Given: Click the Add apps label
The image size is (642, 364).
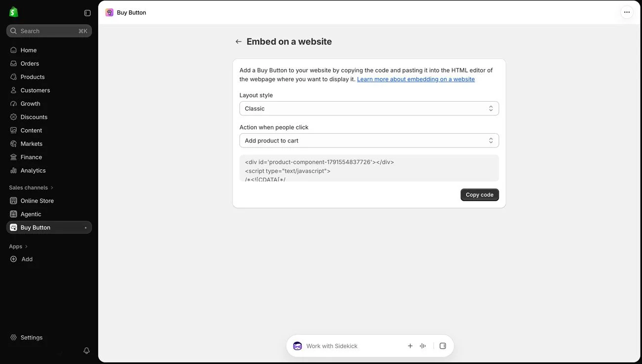Looking at the screenshot, I should point(27,259).
